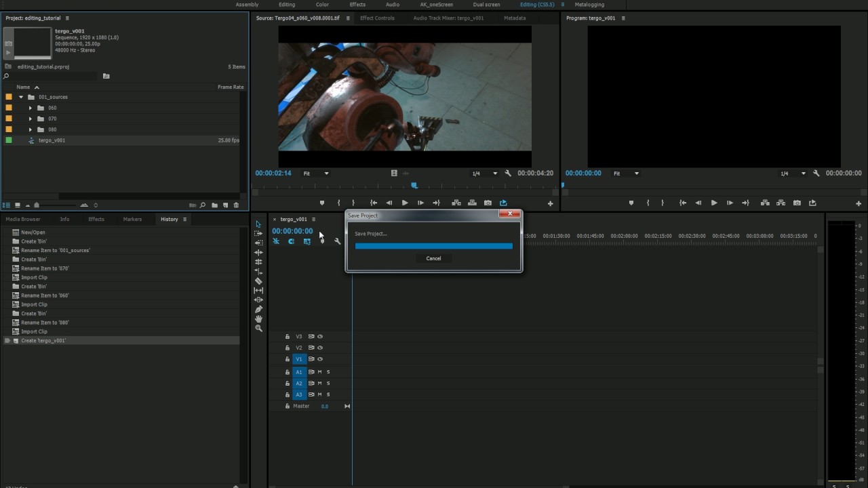
Task: Expand the 060 bin
Action: (31, 108)
